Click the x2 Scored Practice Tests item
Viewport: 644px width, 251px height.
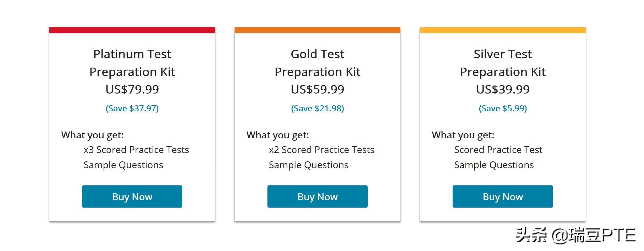tap(321, 150)
